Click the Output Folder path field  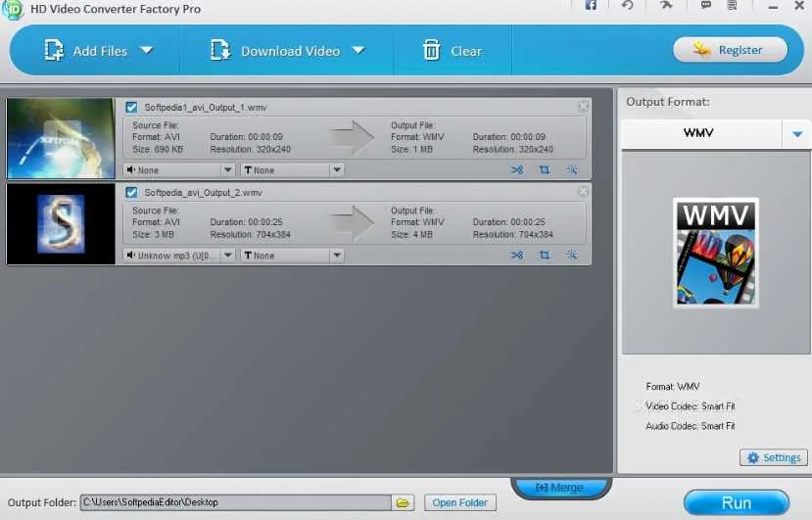(x=236, y=502)
